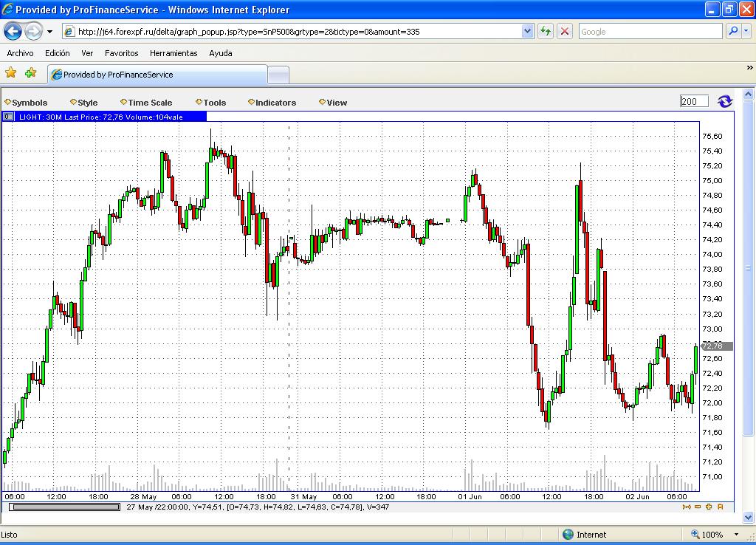The image size is (756, 545).
Task: Click the Internet Explorer title bar icon
Action: pyautogui.click(x=7, y=9)
